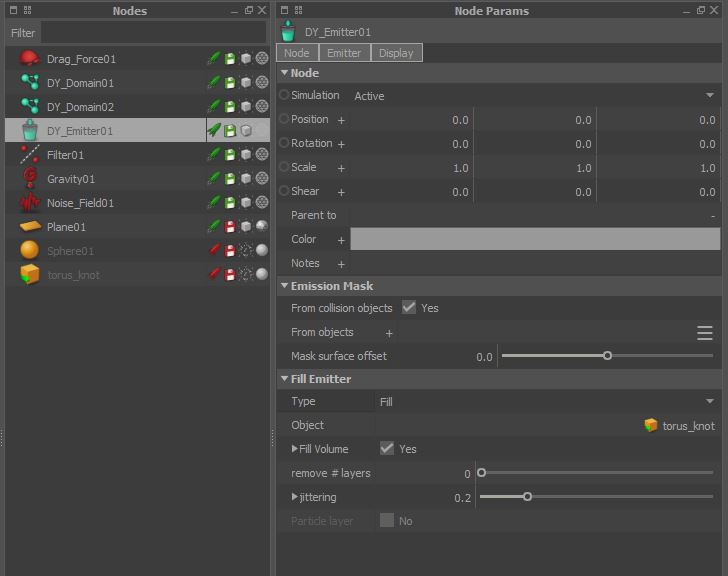728x576 pixels.
Task: Adjust the Mask surface offset slider
Action: (x=607, y=356)
